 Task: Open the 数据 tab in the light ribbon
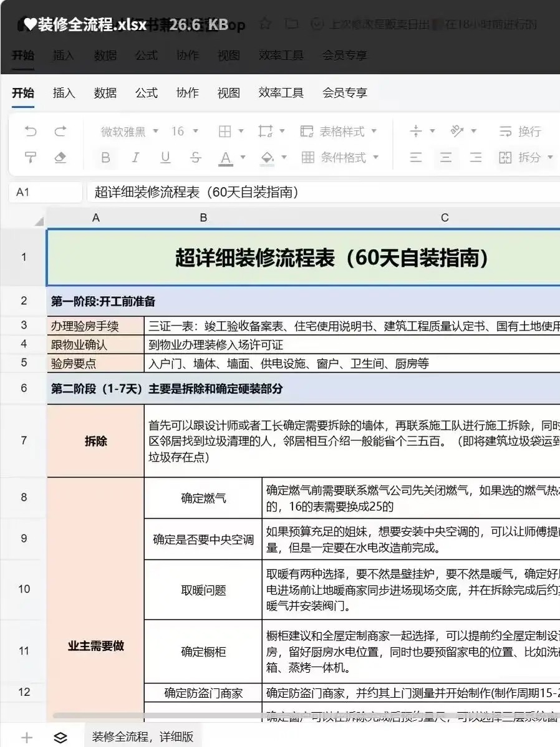click(x=105, y=92)
